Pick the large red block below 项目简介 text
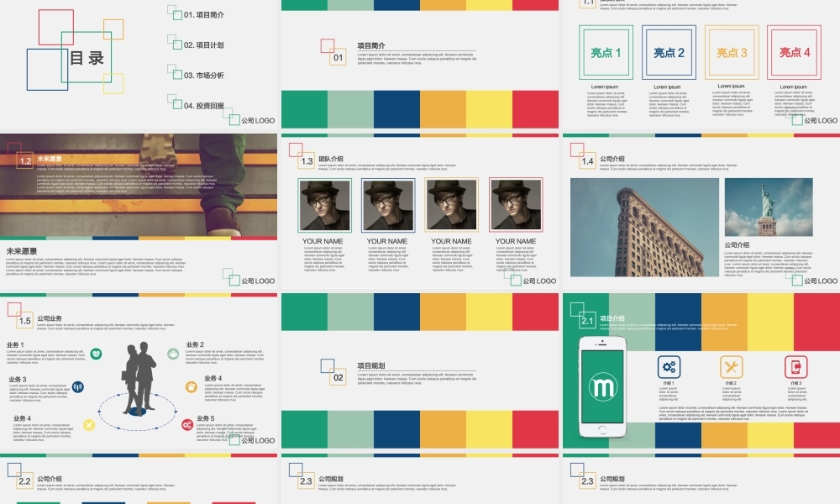This screenshot has height=504, width=840. 535,109
